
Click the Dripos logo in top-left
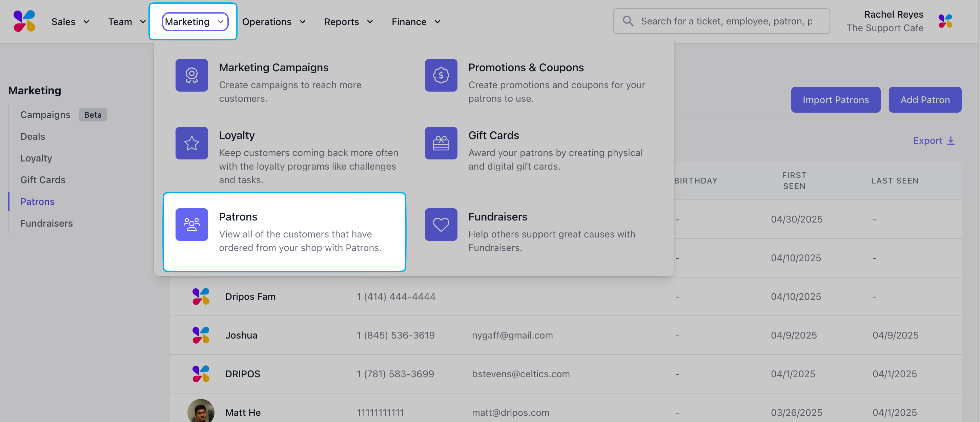pyautogui.click(x=24, y=21)
